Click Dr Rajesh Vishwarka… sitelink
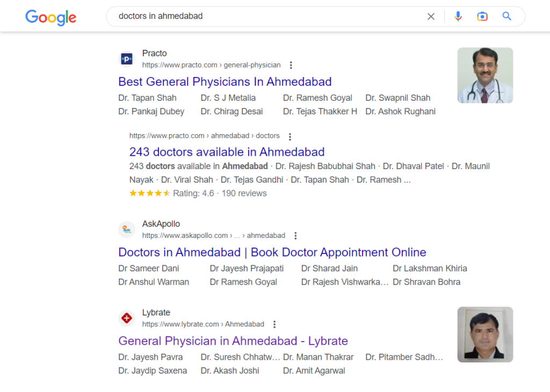This screenshot has height=392, width=550. click(345, 282)
